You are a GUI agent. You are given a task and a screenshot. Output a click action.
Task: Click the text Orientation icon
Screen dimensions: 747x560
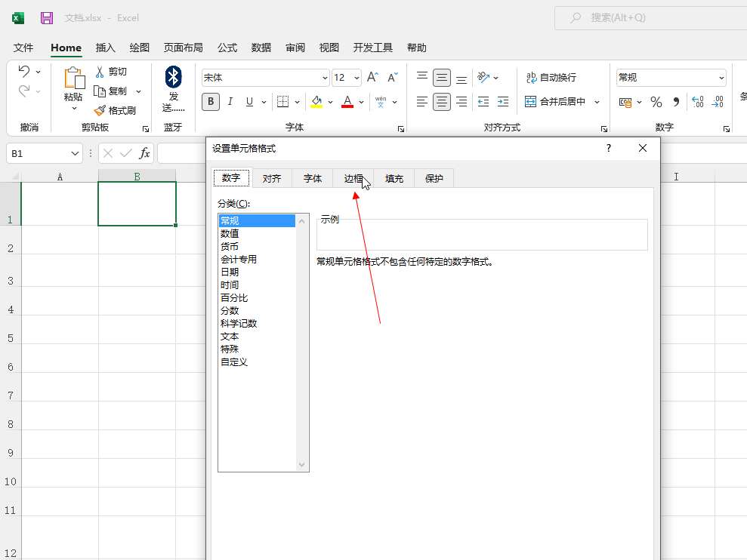coord(483,77)
